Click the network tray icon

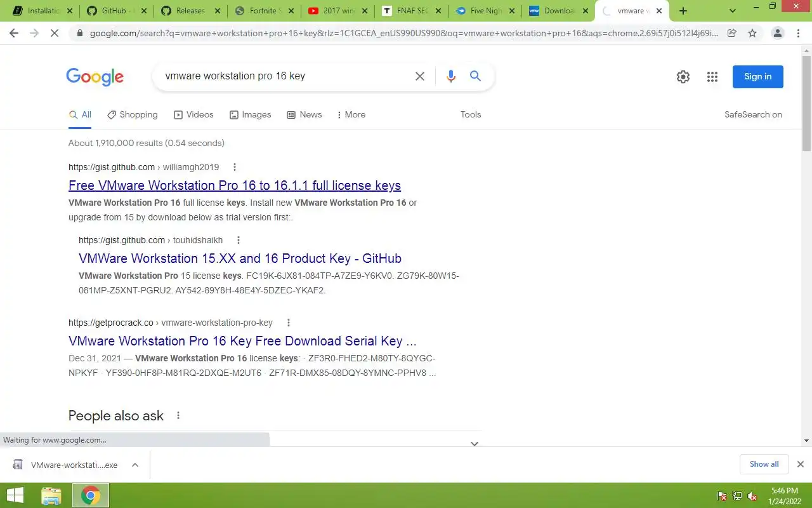pyautogui.click(x=737, y=496)
